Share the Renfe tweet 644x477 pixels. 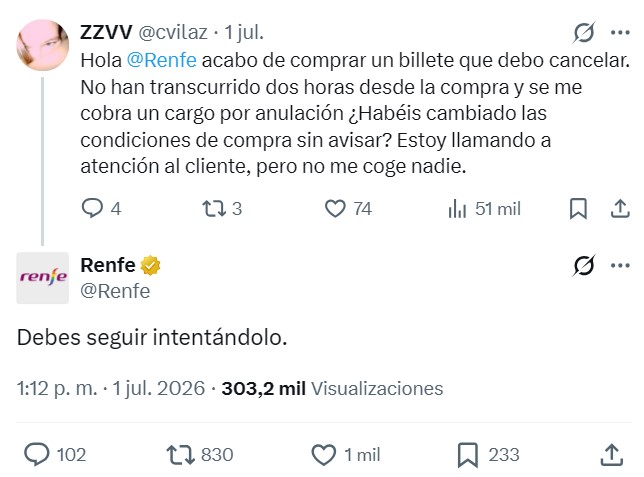612,455
